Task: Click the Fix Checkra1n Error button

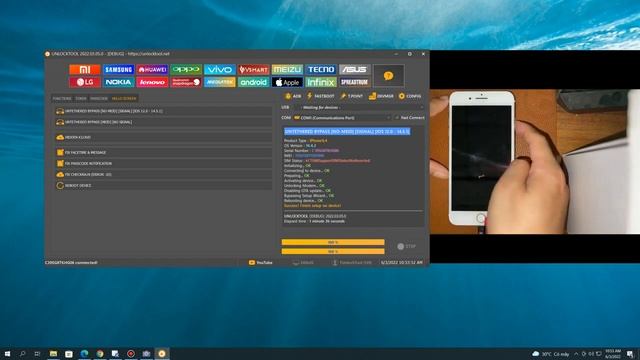Action: pos(163,174)
